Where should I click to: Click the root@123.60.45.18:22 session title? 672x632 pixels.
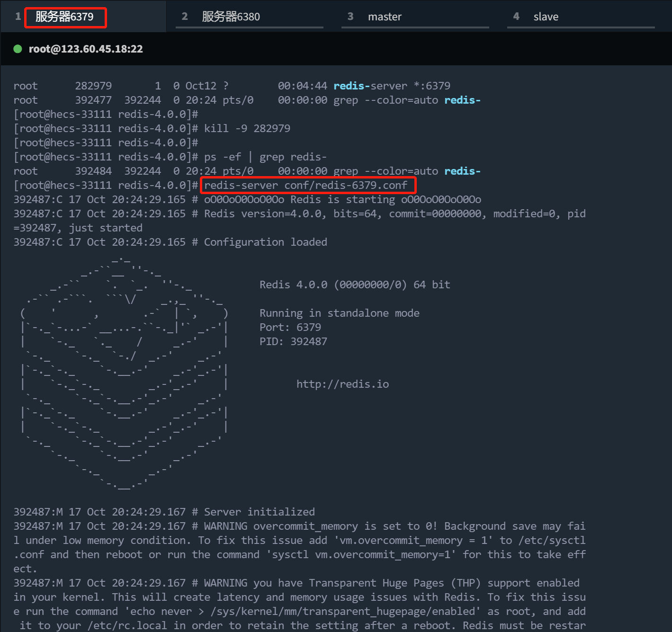(x=86, y=49)
